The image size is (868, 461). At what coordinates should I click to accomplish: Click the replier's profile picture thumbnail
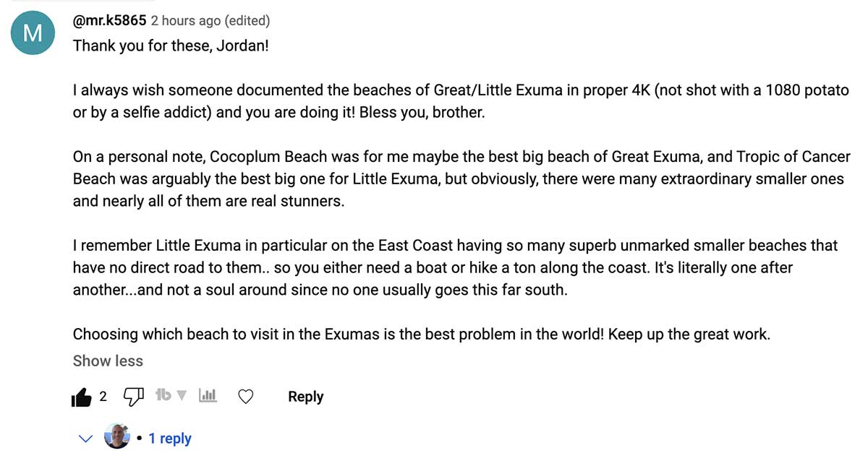click(x=117, y=437)
